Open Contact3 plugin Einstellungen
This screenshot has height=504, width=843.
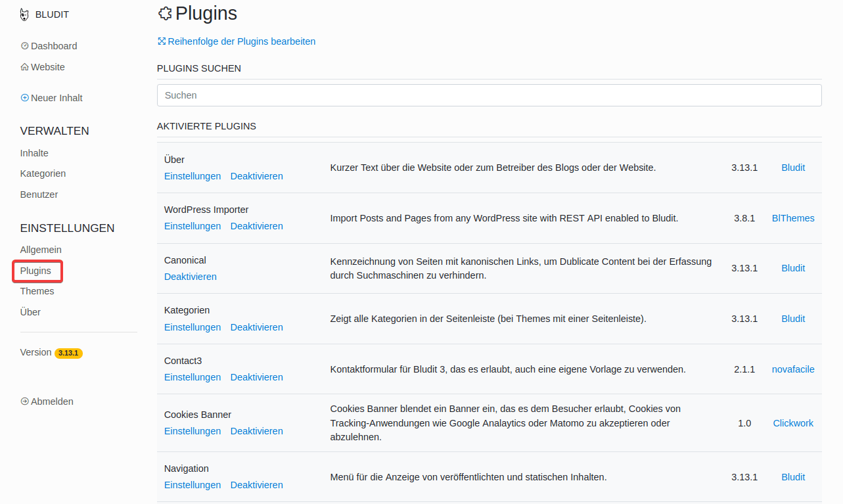(192, 377)
